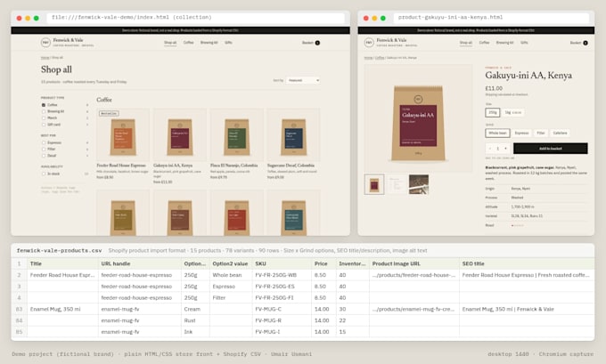This screenshot has height=364, width=606.
Task: Open the basket counter in the collection window
Action: click(x=317, y=43)
